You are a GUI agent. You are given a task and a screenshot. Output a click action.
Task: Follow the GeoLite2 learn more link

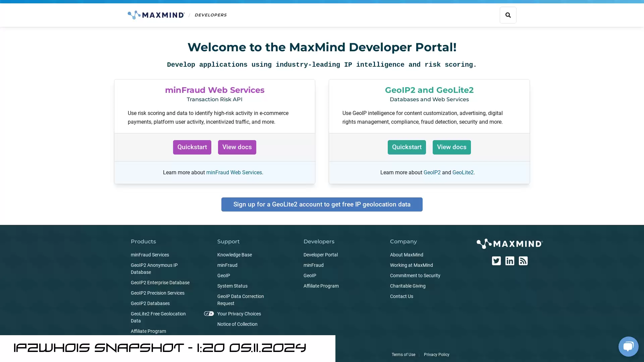(x=463, y=173)
